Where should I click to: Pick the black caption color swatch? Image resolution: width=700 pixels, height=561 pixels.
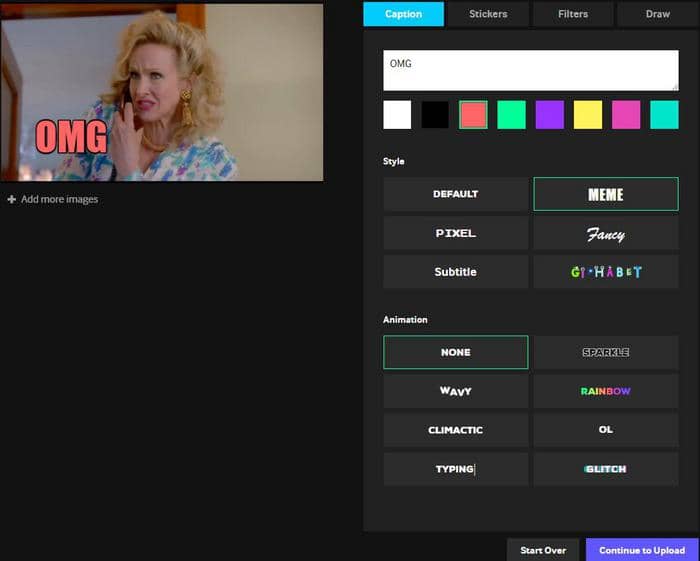click(x=435, y=115)
